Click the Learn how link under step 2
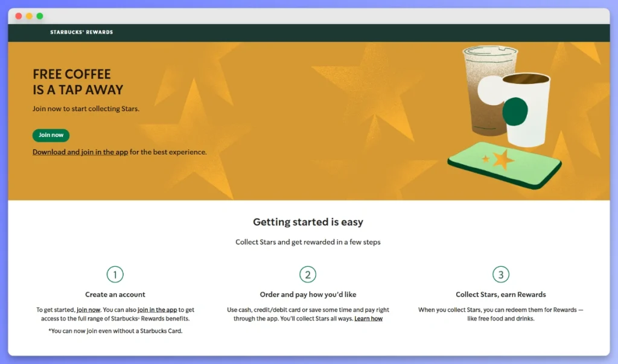This screenshot has width=618, height=364. 369,319
